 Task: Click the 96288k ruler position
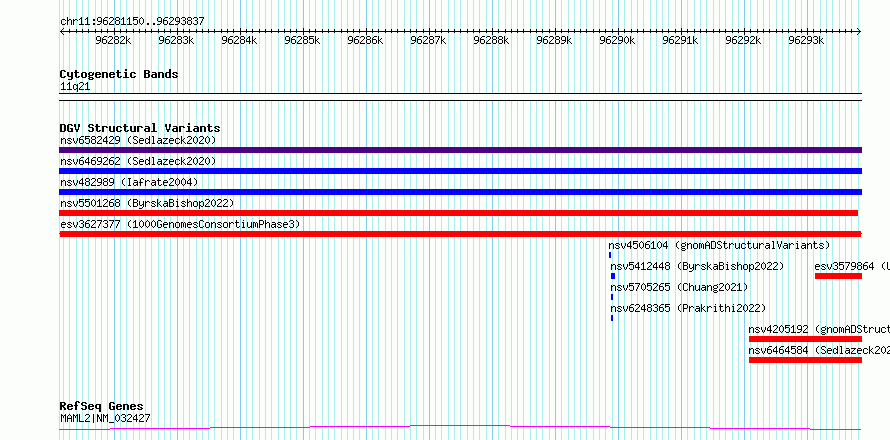(492, 40)
